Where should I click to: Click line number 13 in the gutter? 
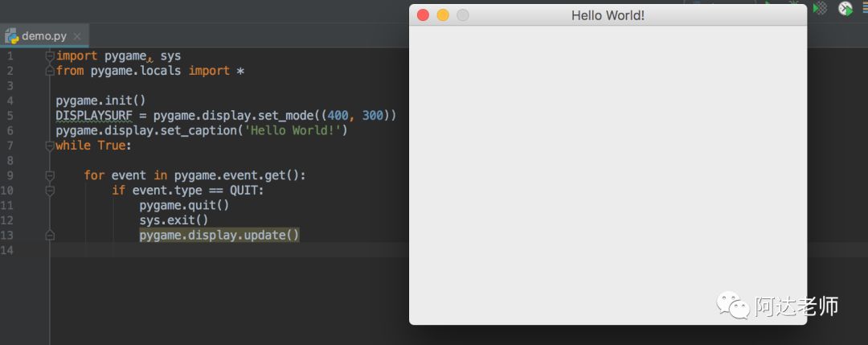tap(6, 236)
